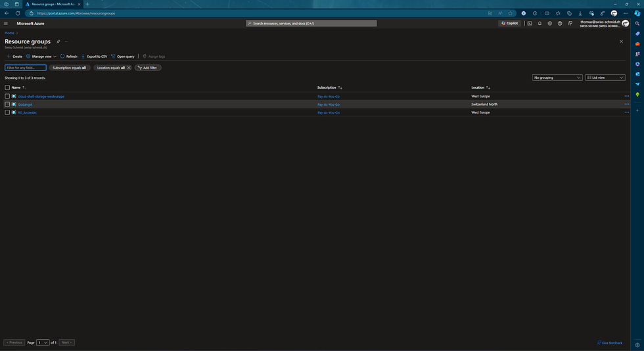The image size is (644, 351).
Task: Check the box for Godangel
Action: click(x=7, y=105)
